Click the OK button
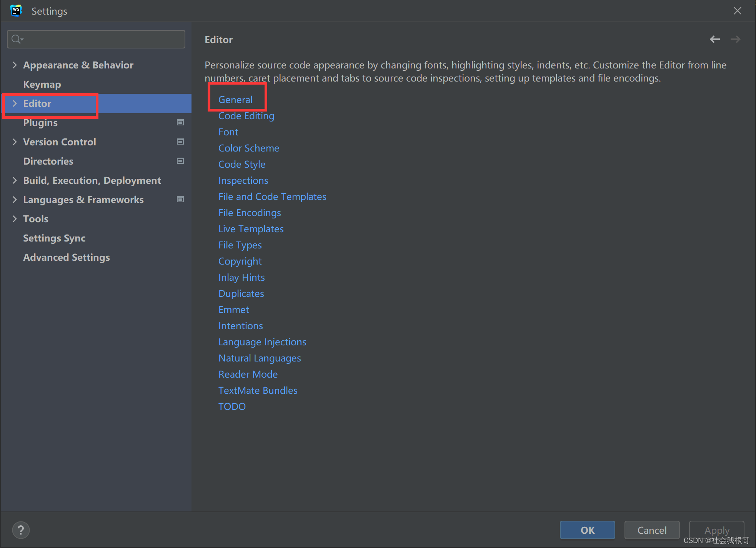This screenshot has width=756, height=548. point(587,530)
